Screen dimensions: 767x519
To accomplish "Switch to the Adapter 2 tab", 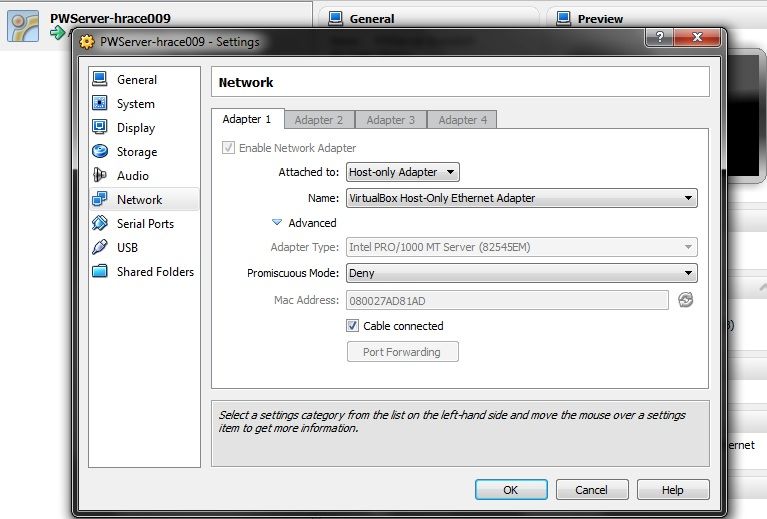I will coord(319,120).
